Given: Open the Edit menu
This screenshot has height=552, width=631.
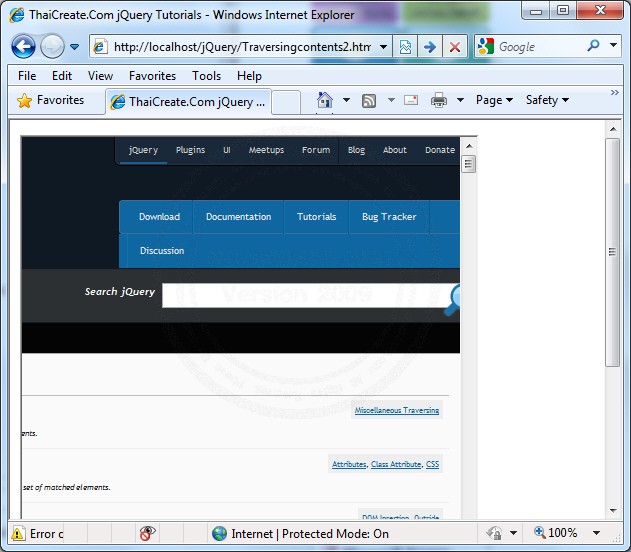Looking at the screenshot, I should pyautogui.click(x=62, y=76).
